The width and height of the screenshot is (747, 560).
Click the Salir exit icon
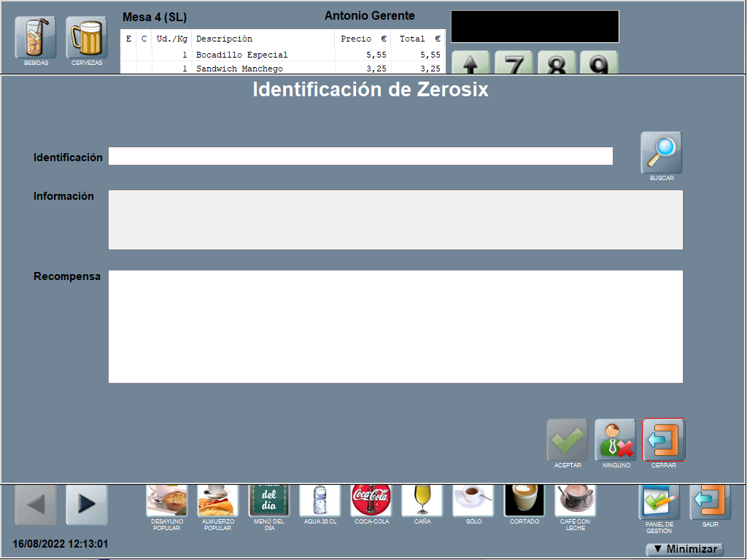click(x=710, y=502)
